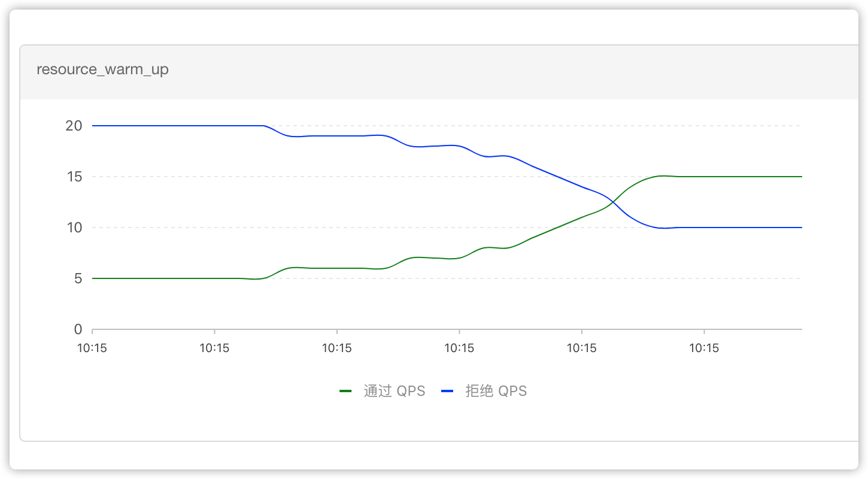Click the y-axis label 5

point(78,278)
